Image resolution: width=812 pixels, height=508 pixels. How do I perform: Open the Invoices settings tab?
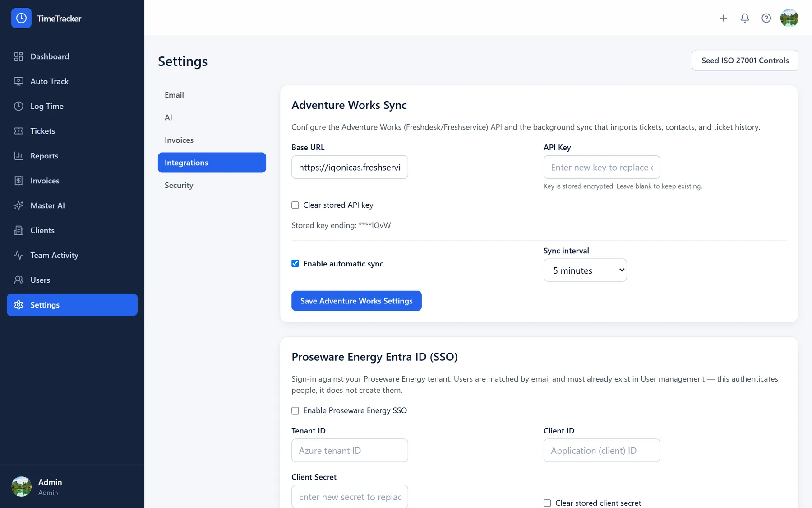(x=212, y=140)
